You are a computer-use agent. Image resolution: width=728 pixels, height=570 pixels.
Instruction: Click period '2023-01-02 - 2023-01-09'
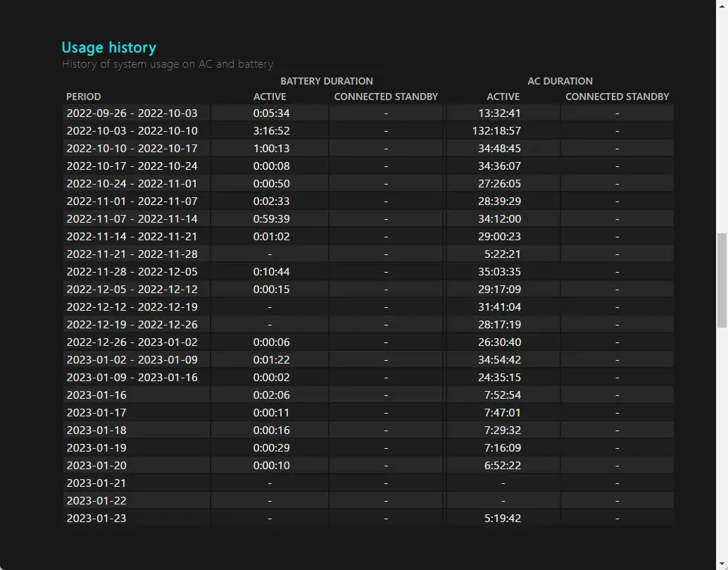pyautogui.click(x=132, y=360)
